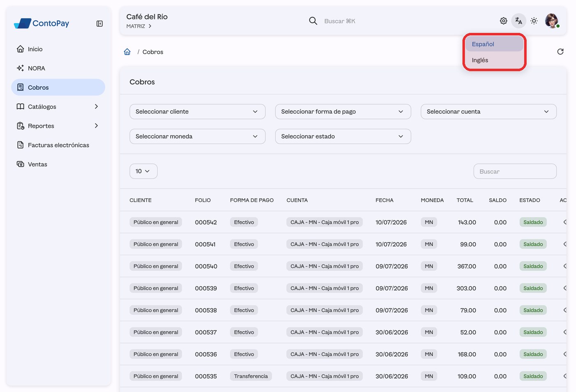Click Cobros breadcrumb text
Image resolution: width=576 pixels, height=392 pixels.
(153, 52)
